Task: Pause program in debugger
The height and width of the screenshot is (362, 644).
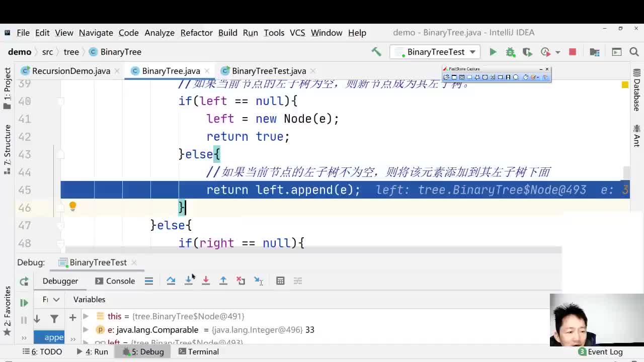Action: coord(24,320)
